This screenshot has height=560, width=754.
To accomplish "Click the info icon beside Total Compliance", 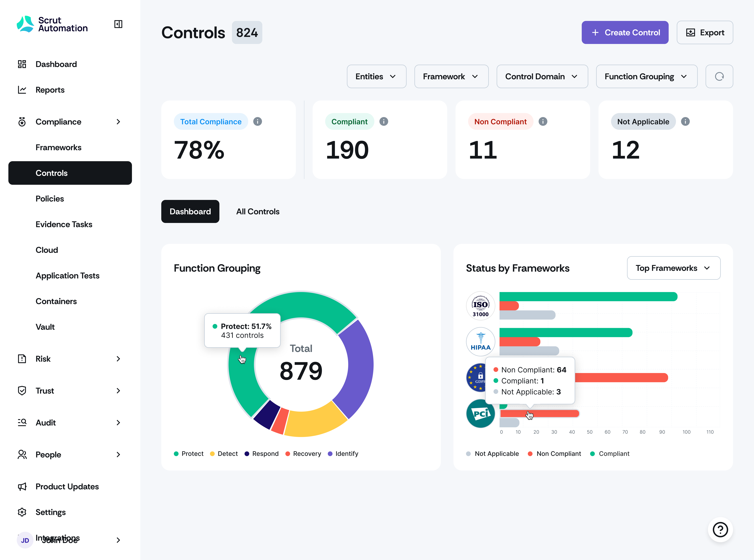I will 257,121.
